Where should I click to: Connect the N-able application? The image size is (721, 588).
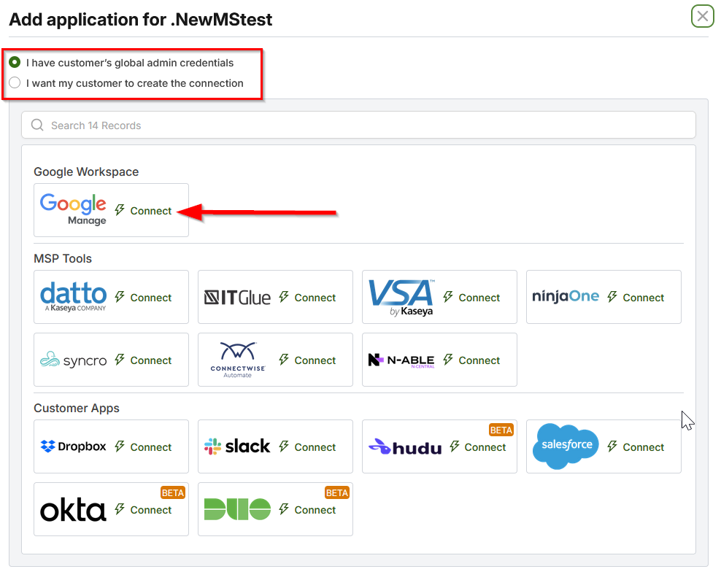pyautogui.click(x=471, y=360)
